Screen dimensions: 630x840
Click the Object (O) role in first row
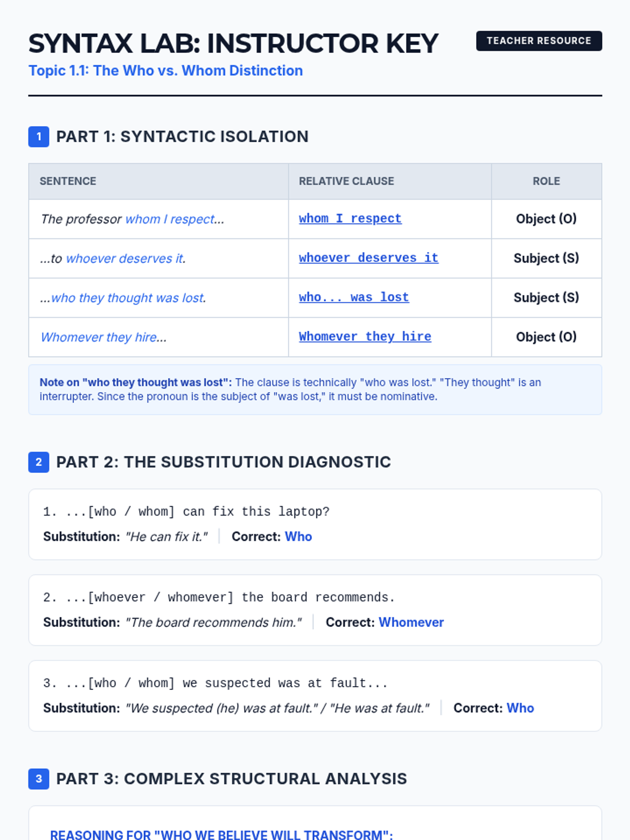(546, 219)
